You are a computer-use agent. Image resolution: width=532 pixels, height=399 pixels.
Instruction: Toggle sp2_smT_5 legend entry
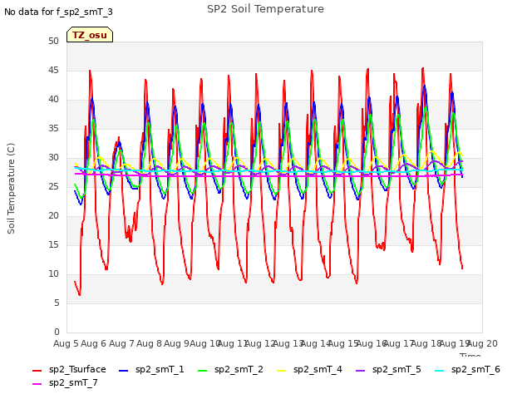coord(388,369)
